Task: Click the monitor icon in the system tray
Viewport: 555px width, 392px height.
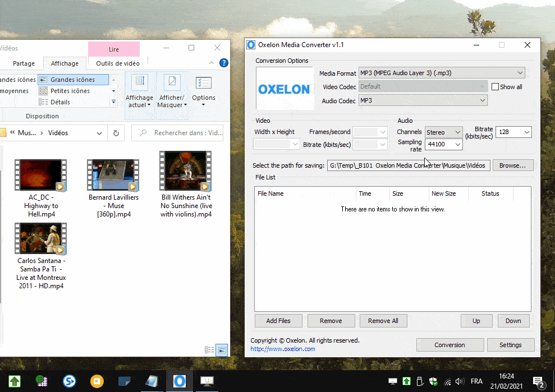Action: (392, 381)
